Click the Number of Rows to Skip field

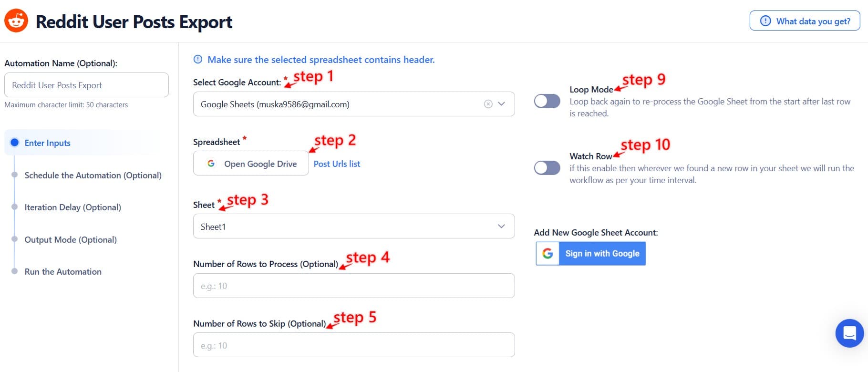coord(353,344)
